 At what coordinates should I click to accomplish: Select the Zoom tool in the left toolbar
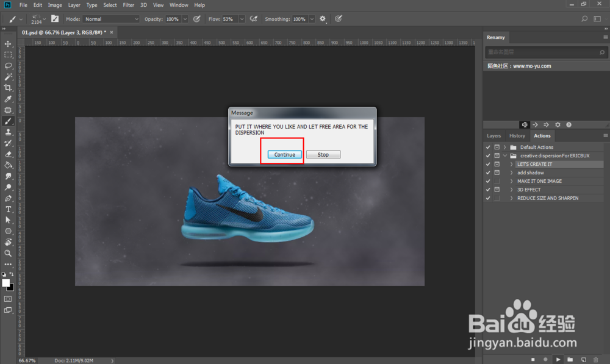[x=8, y=253]
